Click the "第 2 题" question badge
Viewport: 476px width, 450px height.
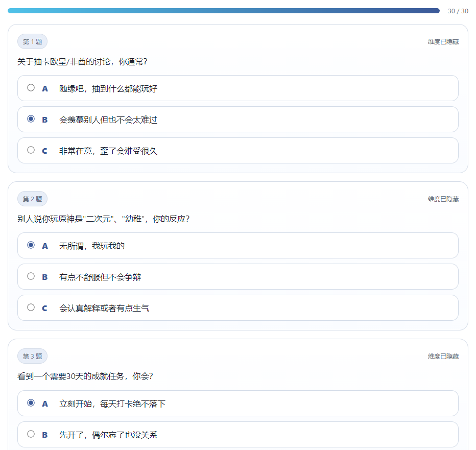tap(32, 199)
